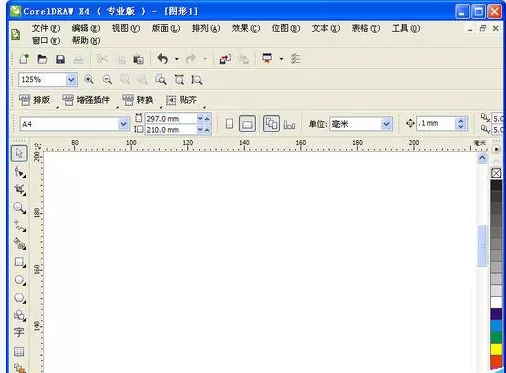Select the Crop tool in the toolbox
Image resolution: width=506 pixels, height=373 pixels.
pyautogui.click(x=20, y=190)
